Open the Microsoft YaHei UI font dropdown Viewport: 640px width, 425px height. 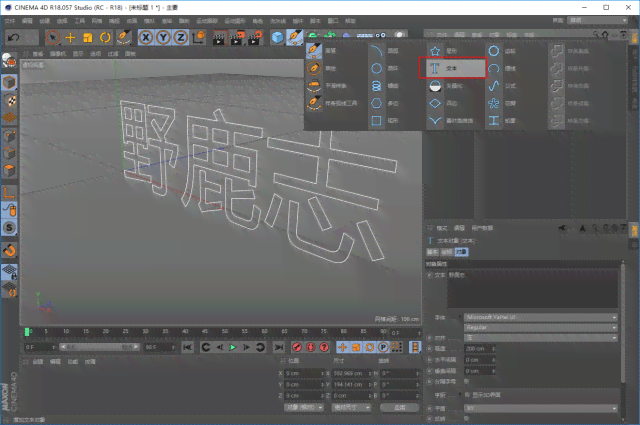click(x=541, y=317)
